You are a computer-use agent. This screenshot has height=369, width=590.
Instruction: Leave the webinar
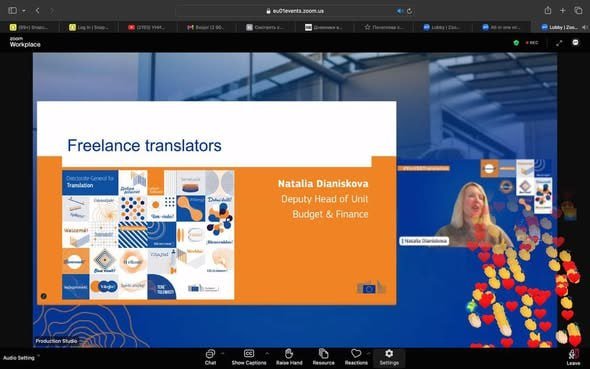(573, 357)
